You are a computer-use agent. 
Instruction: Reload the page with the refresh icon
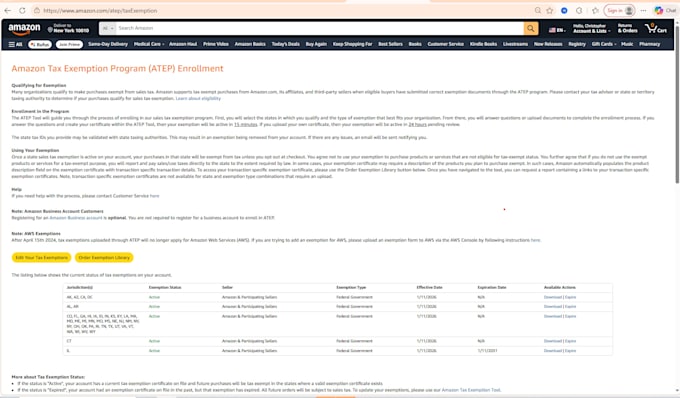tap(22, 10)
